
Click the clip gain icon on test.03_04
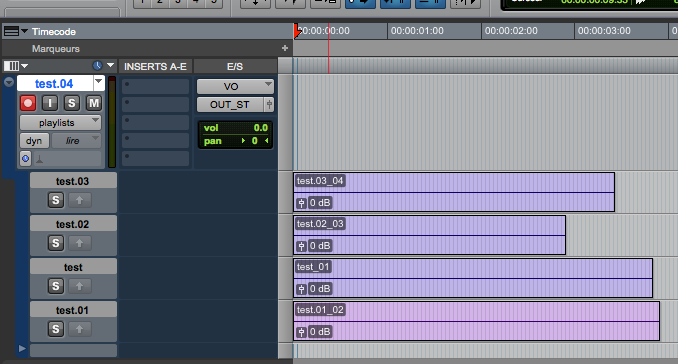tap(301, 203)
